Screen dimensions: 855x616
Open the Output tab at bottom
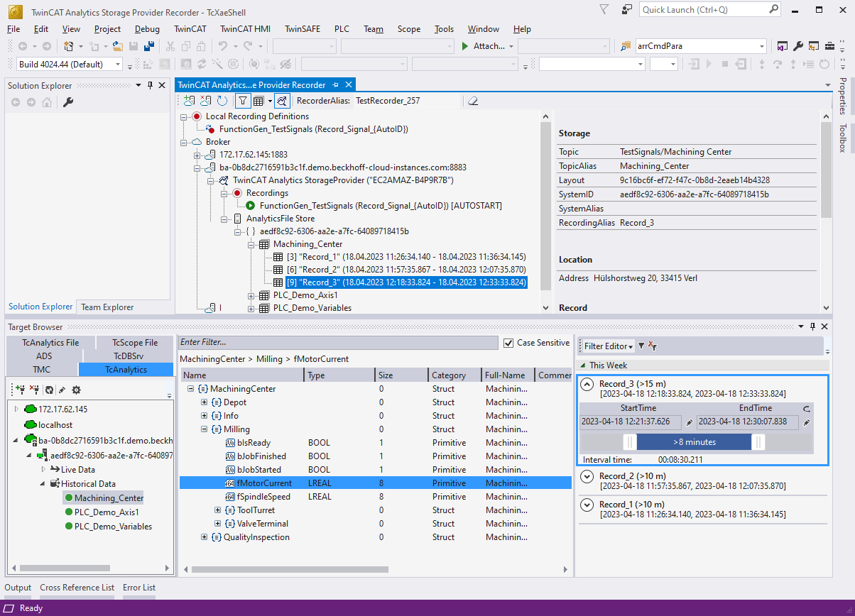[18, 588]
